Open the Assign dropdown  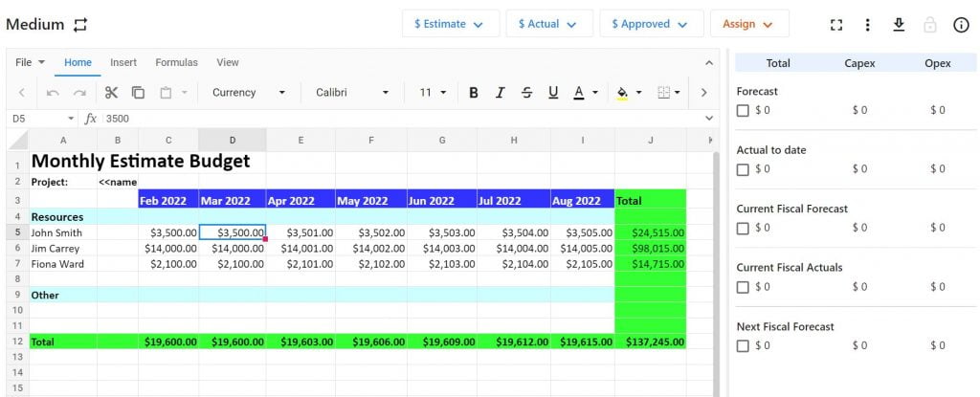749,24
